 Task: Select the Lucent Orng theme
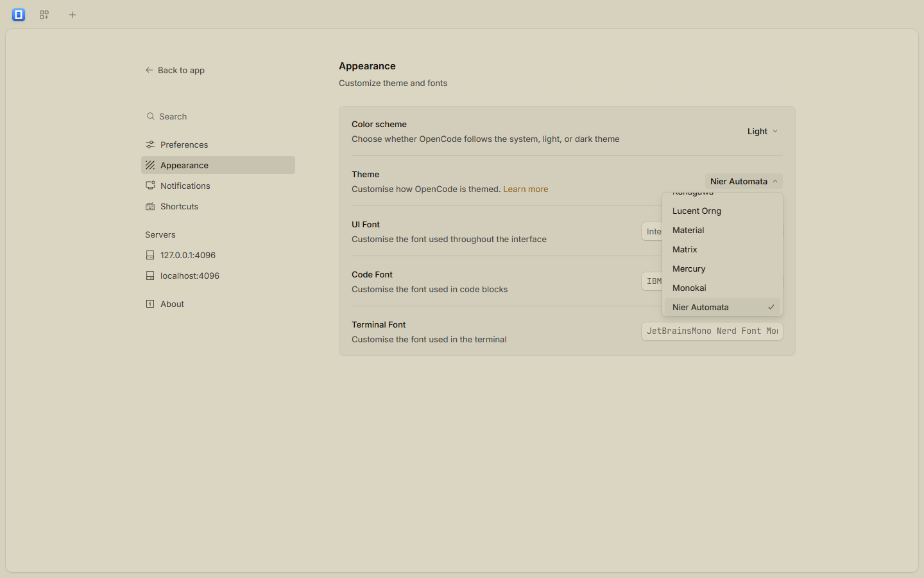723,211
